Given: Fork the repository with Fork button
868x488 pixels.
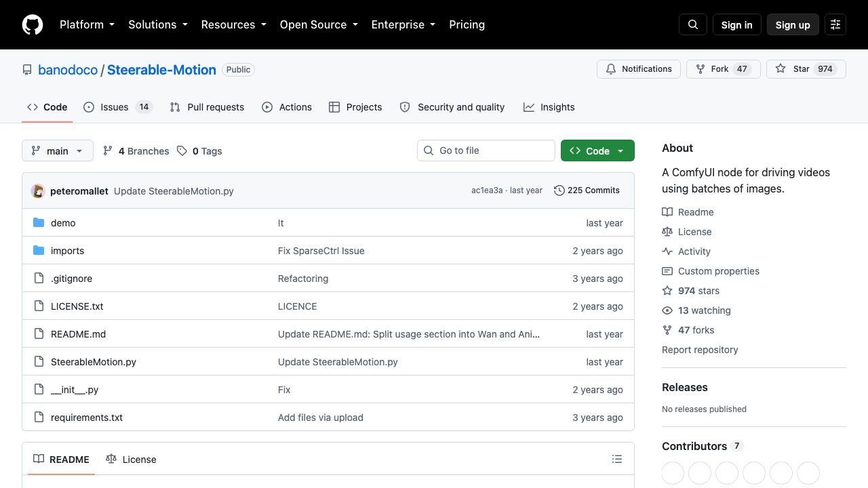Looking at the screenshot, I should [x=724, y=69].
